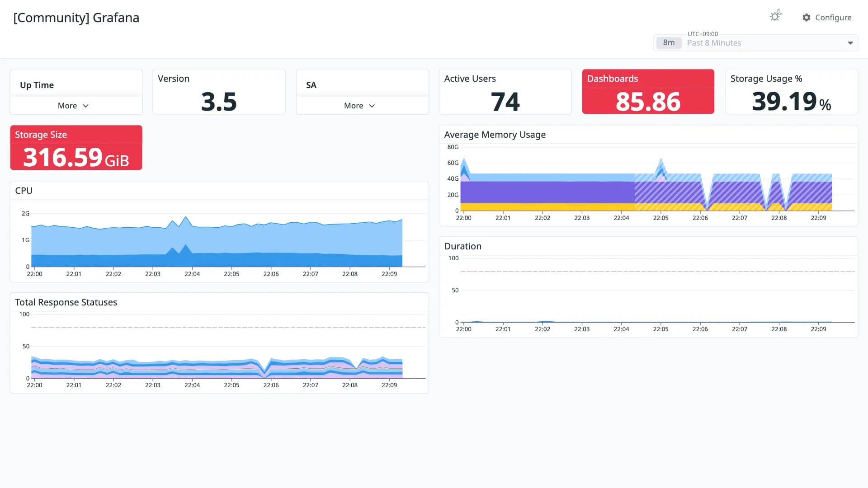
Task: Click the Configure gear icon
Action: pyautogui.click(x=807, y=17)
